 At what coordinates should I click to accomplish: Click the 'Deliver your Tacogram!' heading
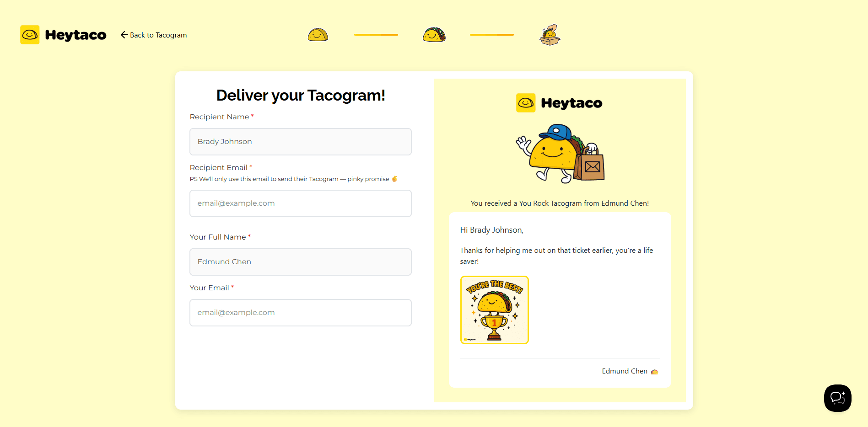[x=301, y=95]
